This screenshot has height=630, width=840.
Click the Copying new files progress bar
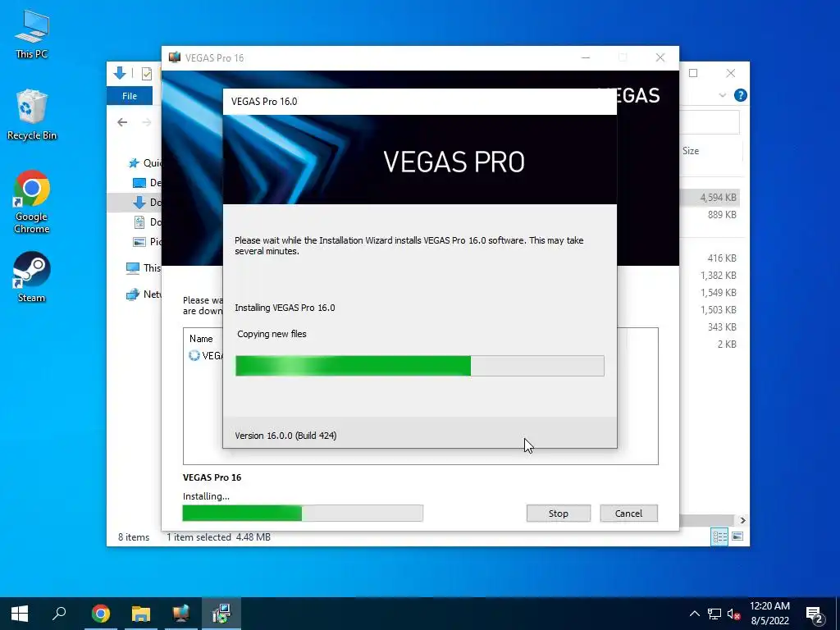420,366
